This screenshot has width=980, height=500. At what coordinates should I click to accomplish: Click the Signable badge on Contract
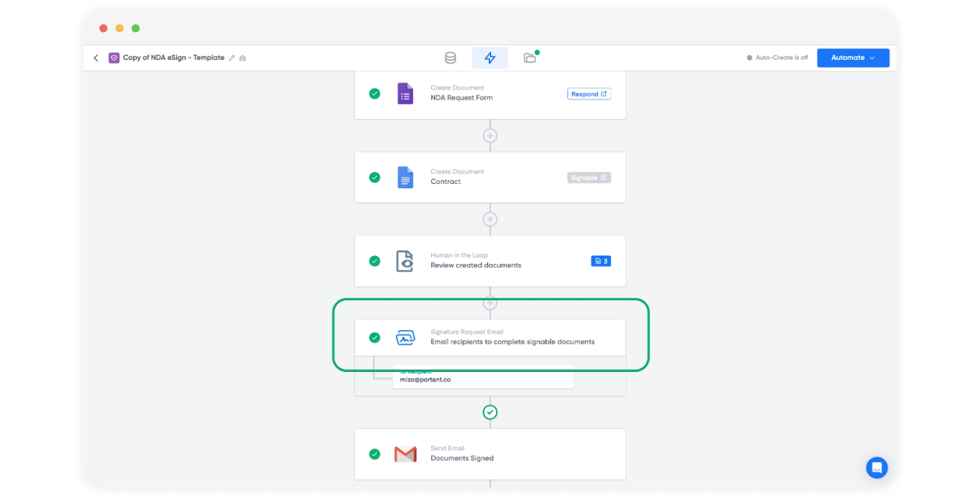[x=589, y=178]
